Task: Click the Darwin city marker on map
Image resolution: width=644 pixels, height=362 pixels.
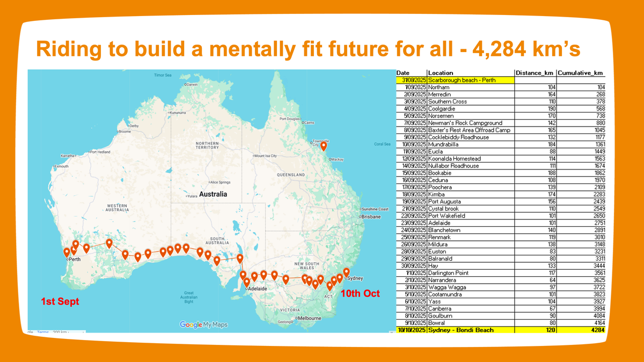Action: (185, 85)
